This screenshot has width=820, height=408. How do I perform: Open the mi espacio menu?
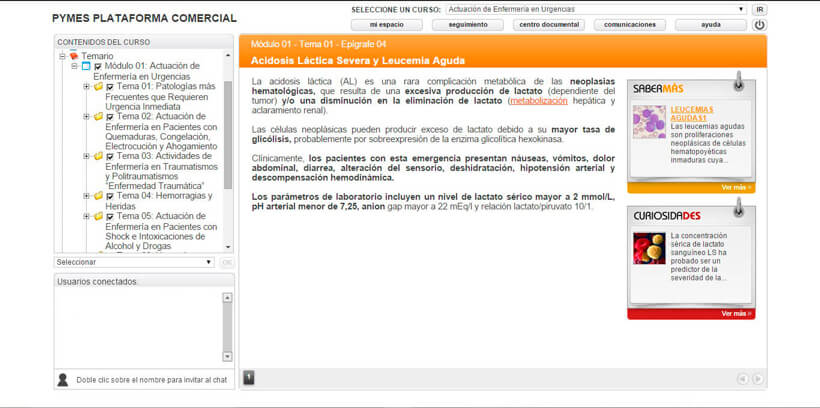[x=386, y=25]
